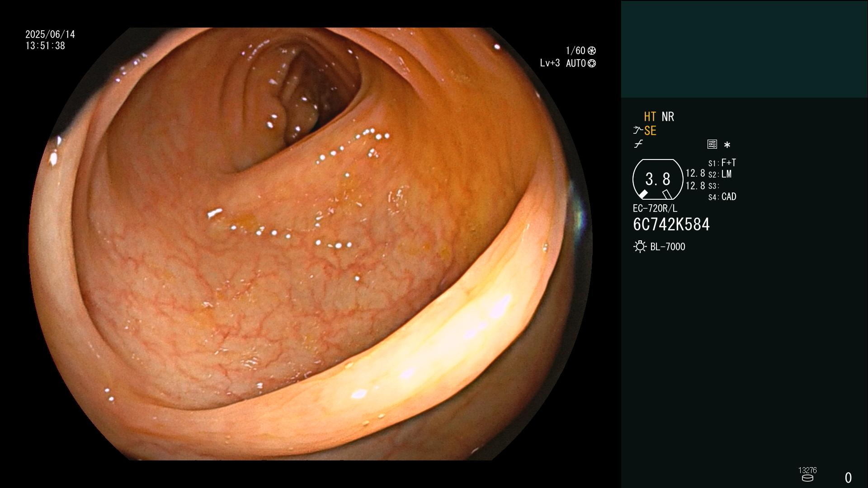Click the 1/60 shutter speed value

[x=576, y=51]
